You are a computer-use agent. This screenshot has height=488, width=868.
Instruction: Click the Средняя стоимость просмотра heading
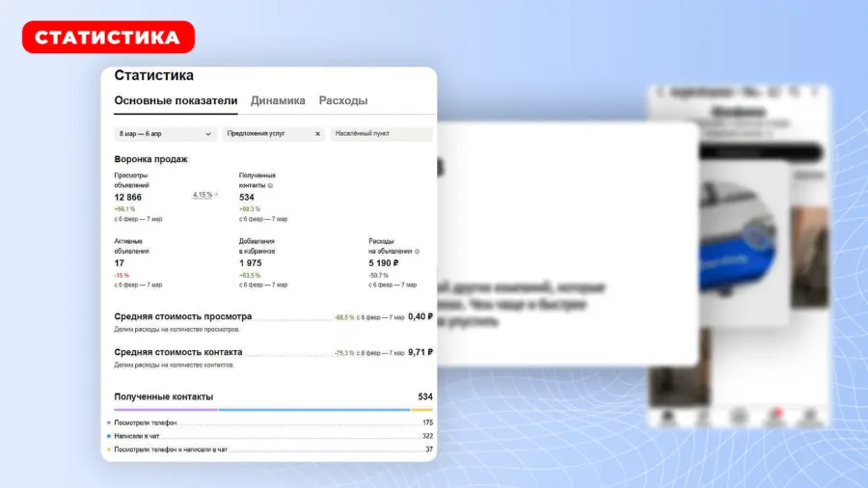tap(182, 316)
